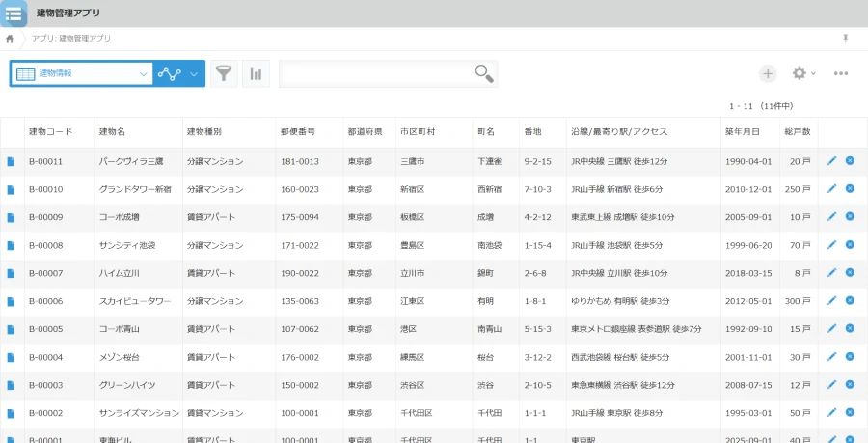Add a new record with plus button
Image resolution: width=868 pixels, height=443 pixels.
coord(768,73)
